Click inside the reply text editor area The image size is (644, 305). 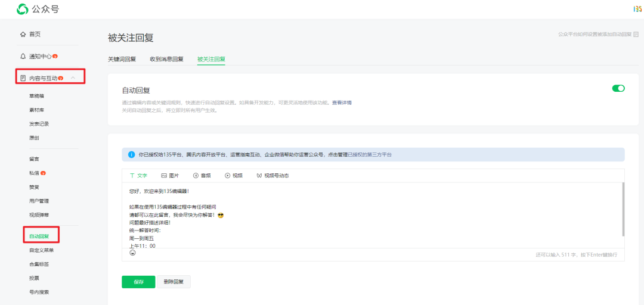[x=371, y=216]
